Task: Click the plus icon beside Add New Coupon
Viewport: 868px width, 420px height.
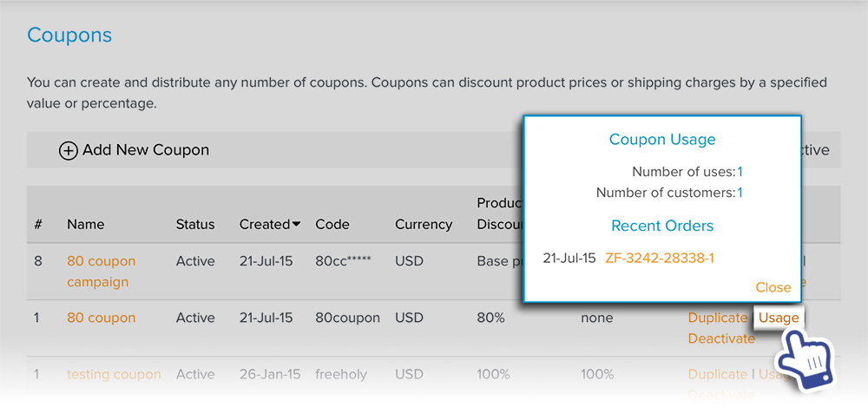Action: 68,150
